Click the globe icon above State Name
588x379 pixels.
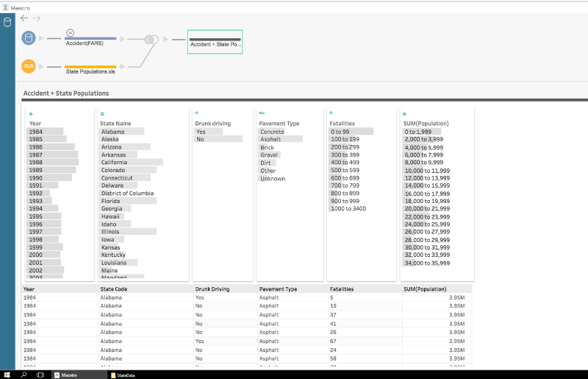tap(102, 113)
